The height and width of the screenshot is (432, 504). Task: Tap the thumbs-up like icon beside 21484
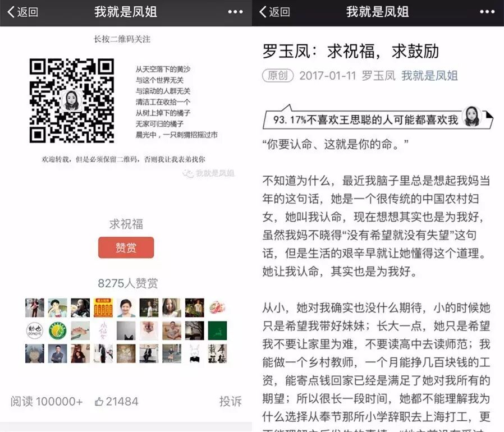pos(99,401)
